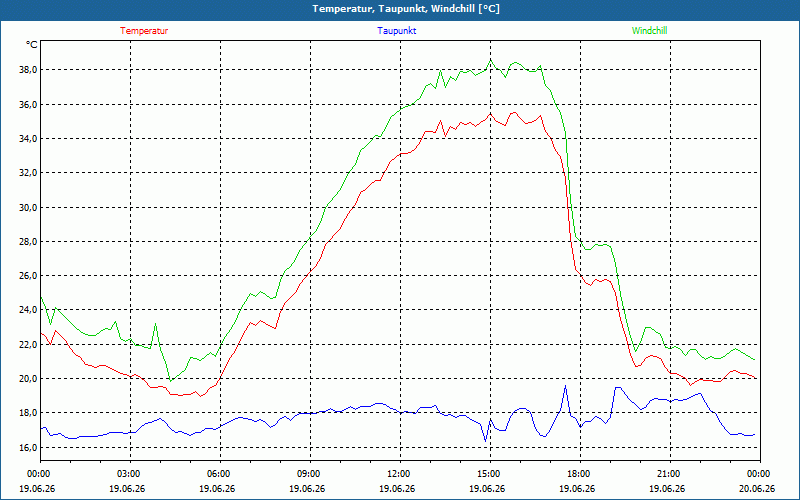
Task: Click the 18:00 time label
Action: coord(580,474)
